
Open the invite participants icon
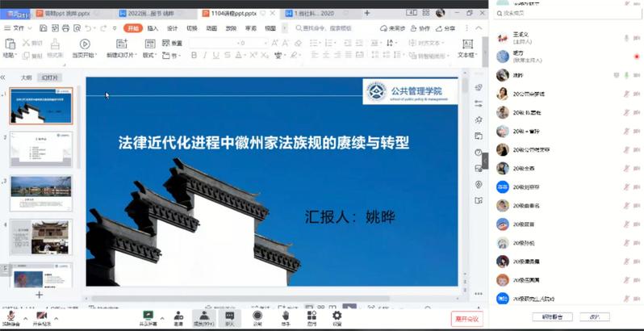178,316
